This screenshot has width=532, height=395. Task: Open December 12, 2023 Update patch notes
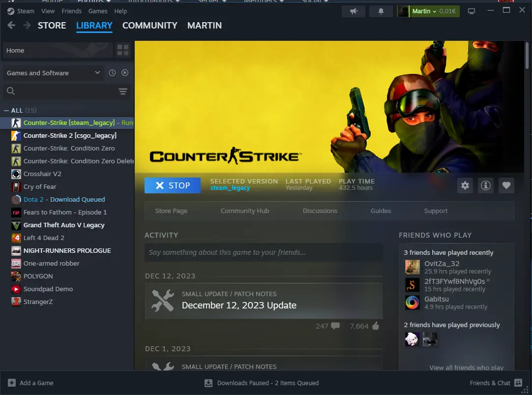pyautogui.click(x=264, y=301)
